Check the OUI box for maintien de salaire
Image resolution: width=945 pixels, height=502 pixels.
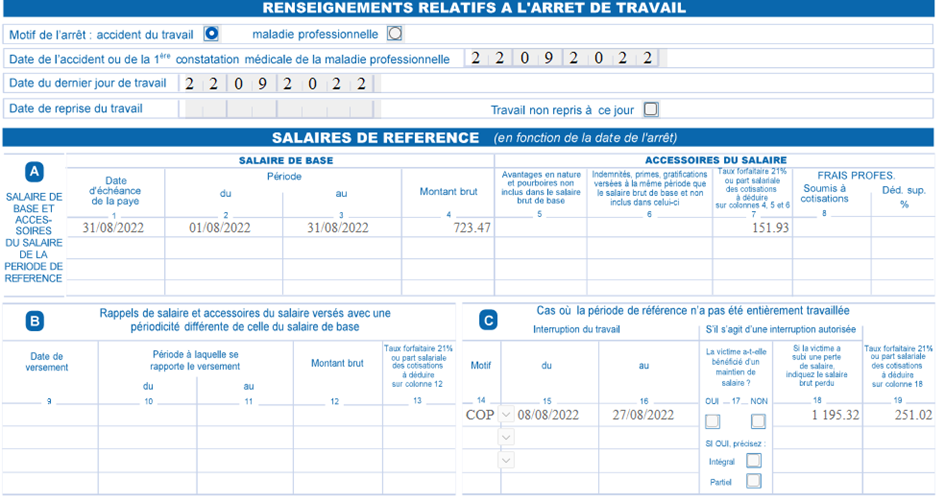712,421
